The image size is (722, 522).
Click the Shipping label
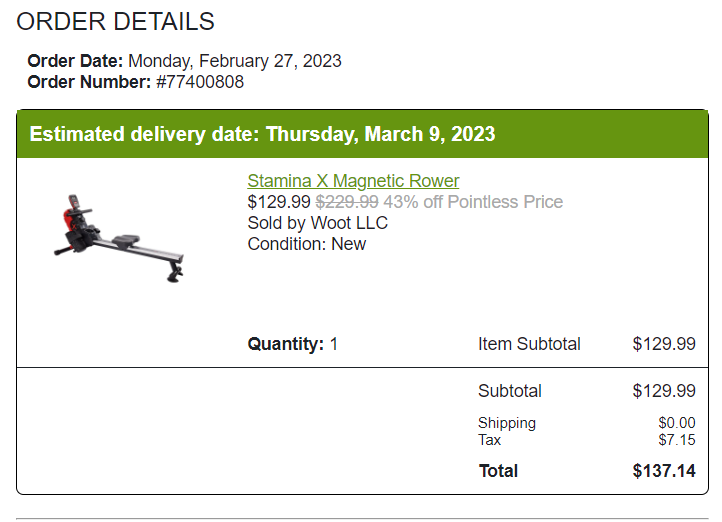click(507, 423)
